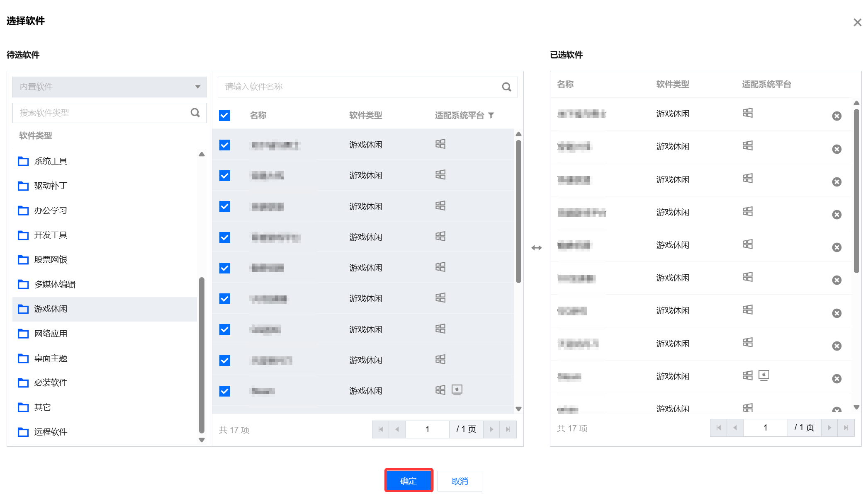
Task: Go to last page in 已选软件 pager
Action: pos(846,428)
